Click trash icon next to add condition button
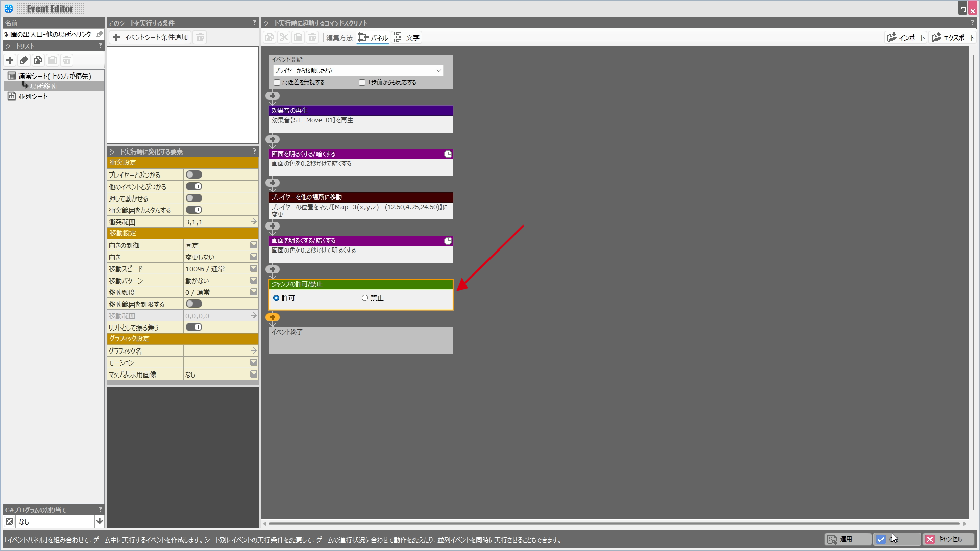Viewport: 980px width, 551px height. point(200,37)
